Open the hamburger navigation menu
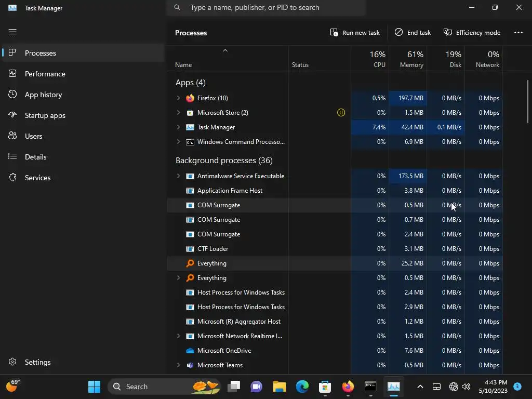The height and width of the screenshot is (399, 532). point(12,32)
